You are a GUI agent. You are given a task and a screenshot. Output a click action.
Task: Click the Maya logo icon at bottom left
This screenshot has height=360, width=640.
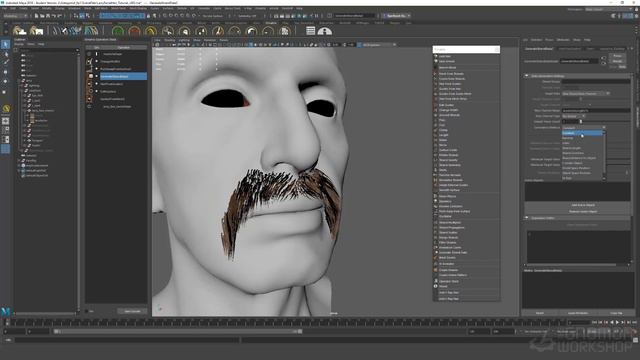6,311
